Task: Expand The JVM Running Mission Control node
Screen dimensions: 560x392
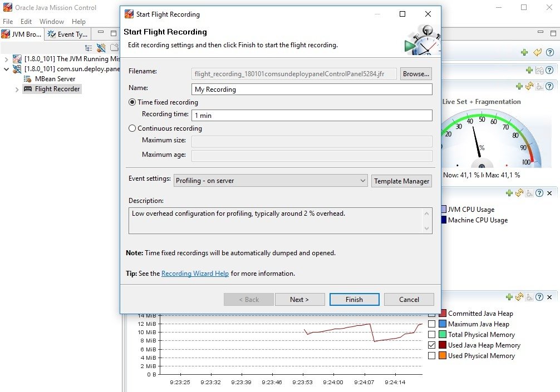Action: pos(7,59)
